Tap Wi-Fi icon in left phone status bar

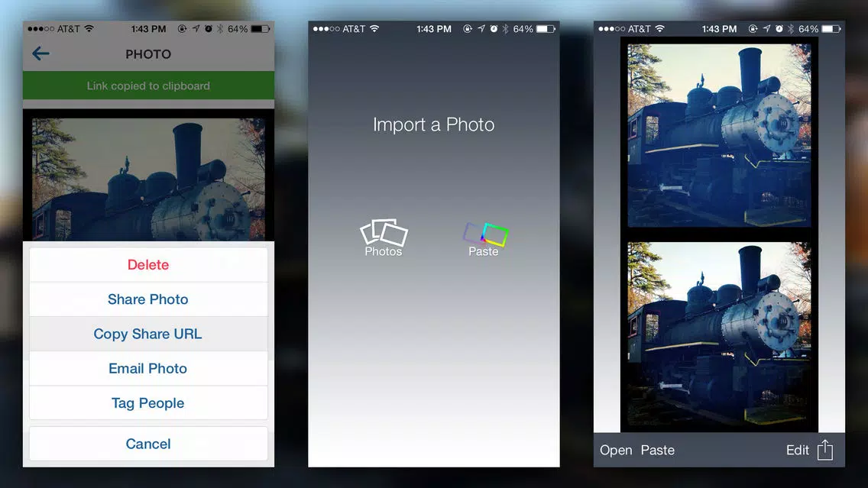click(x=89, y=29)
